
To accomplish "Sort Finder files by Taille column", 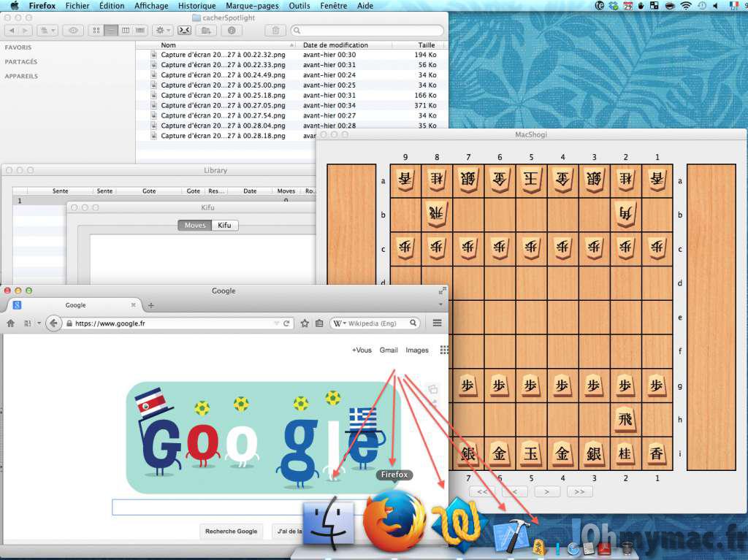I will point(426,45).
